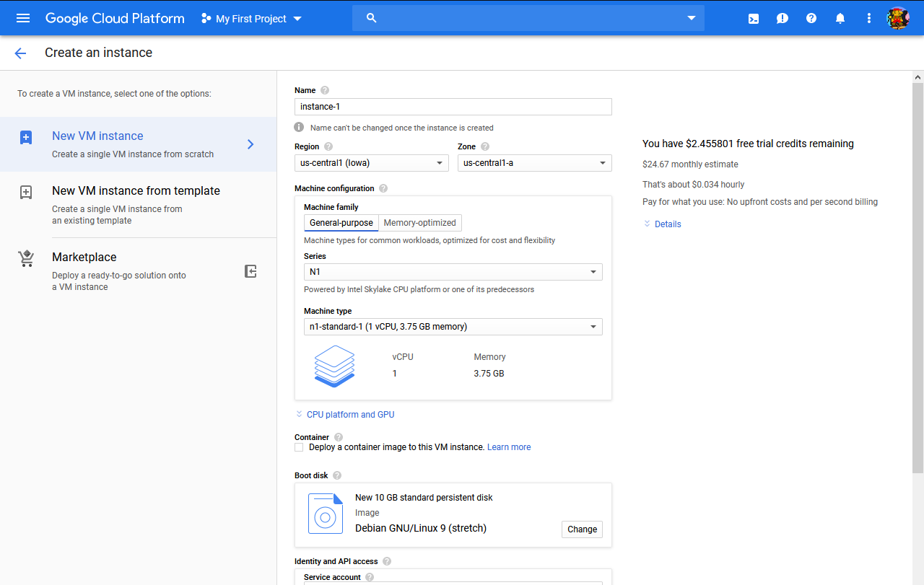Open the Zone dropdown

point(535,163)
